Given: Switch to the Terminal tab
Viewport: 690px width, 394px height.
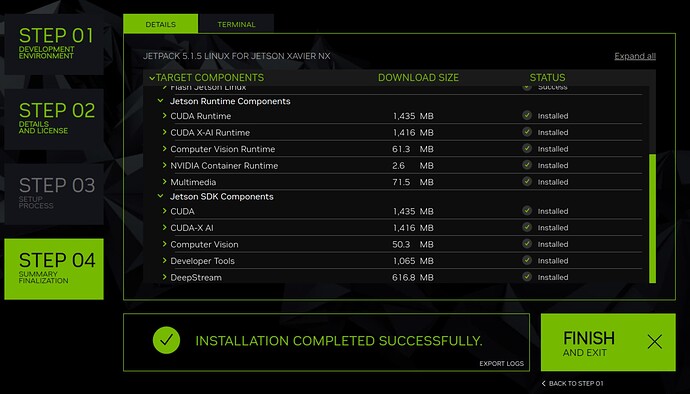Looking at the screenshot, I should pos(236,24).
